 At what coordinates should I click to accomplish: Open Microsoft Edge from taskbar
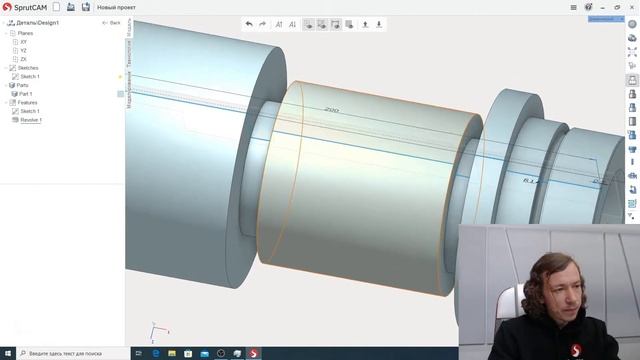156,353
